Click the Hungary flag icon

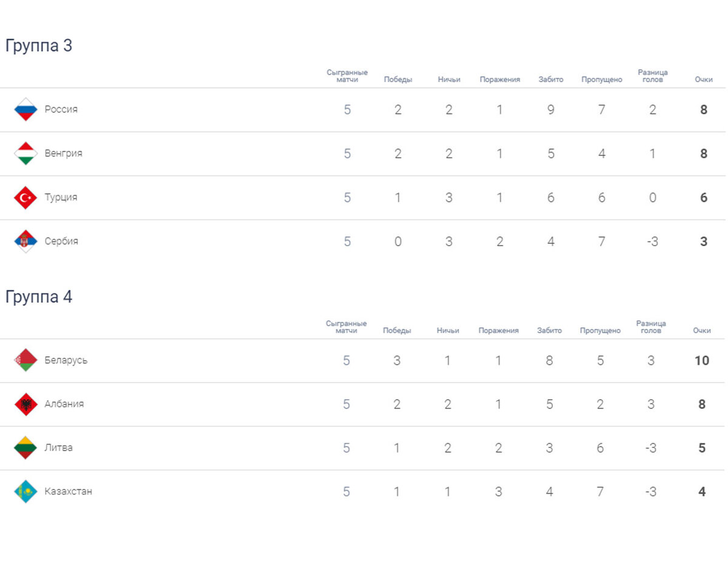pos(25,153)
